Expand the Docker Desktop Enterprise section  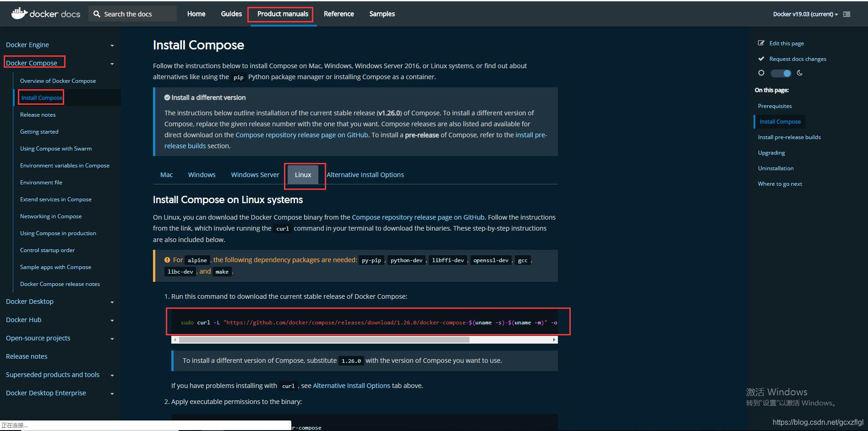112,393
